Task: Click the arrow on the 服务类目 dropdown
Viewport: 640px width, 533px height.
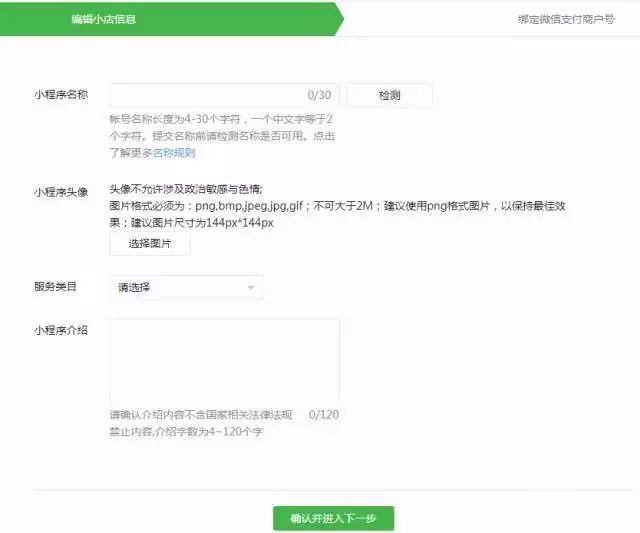Action: click(250, 289)
